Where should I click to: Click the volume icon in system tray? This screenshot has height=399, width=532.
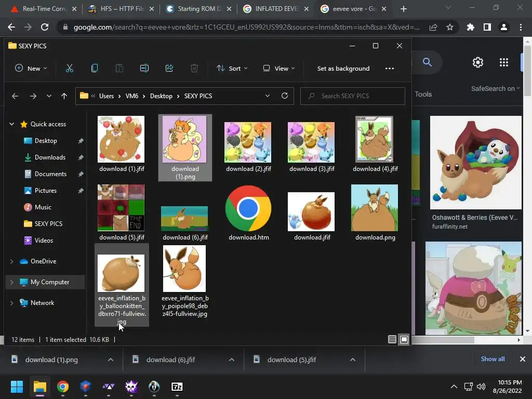tap(481, 387)
